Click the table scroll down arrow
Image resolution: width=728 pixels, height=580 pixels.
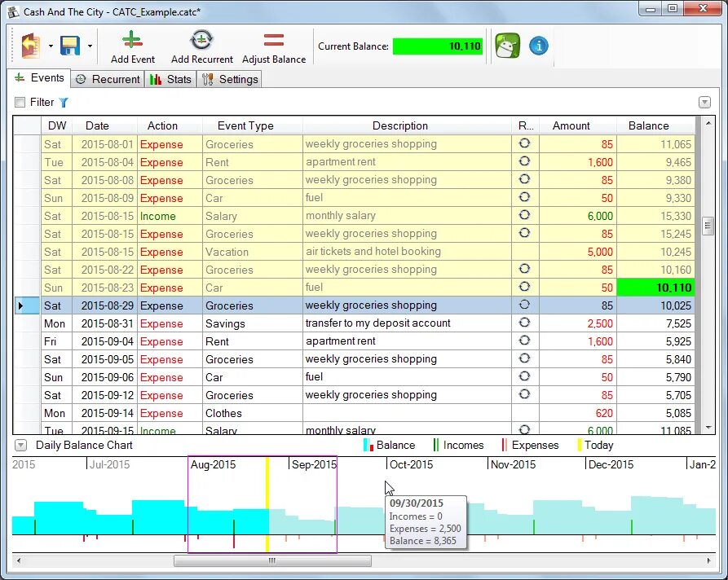coord(708,428)
